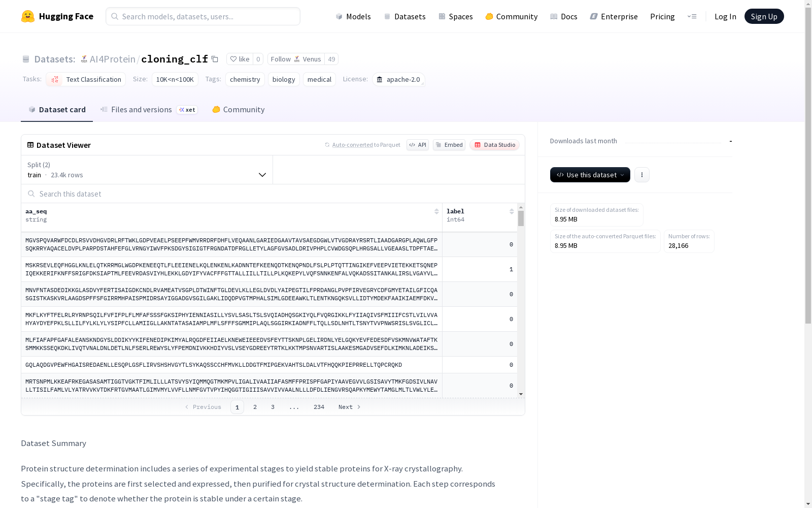Focus the Search models, datasets, users field
812x508 pixels.
[x=203, y=16]
